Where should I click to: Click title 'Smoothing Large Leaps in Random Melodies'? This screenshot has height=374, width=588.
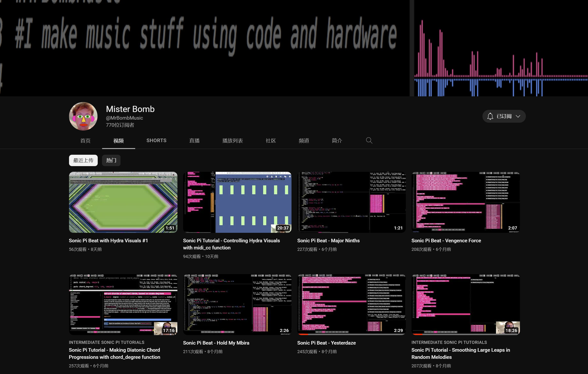(x=461, y=354)
